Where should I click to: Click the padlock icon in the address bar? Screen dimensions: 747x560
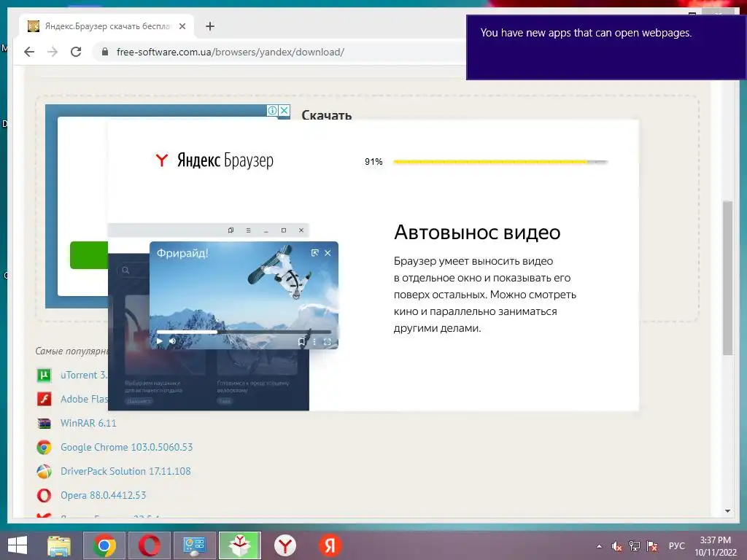point(105,52)
